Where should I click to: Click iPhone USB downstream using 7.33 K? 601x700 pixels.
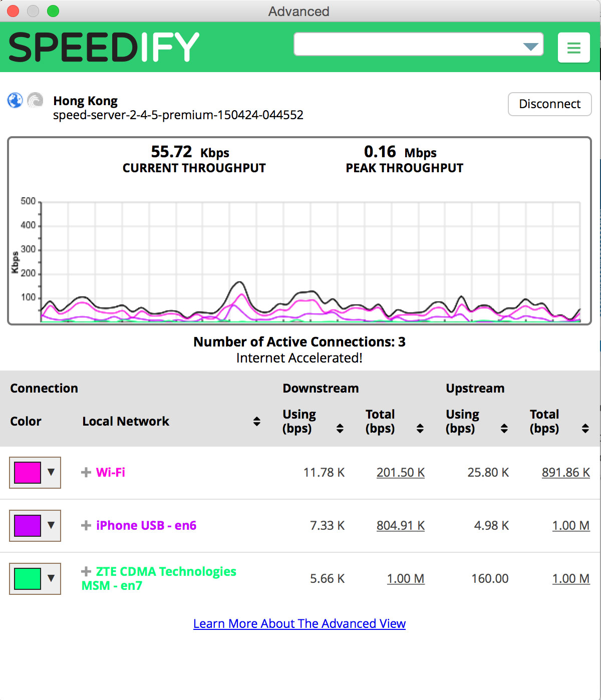point(328,525)
